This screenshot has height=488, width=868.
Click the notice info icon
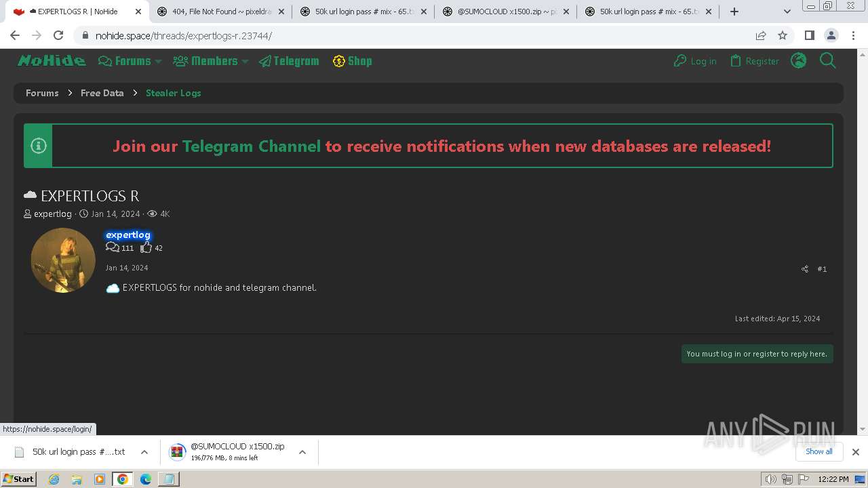(x=39, y=146)
